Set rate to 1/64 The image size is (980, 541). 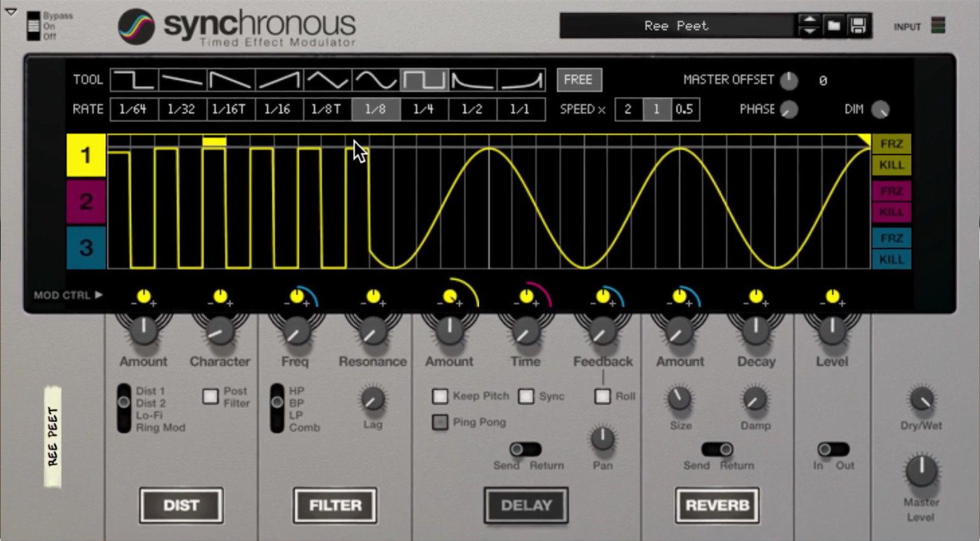pos(134,109)
